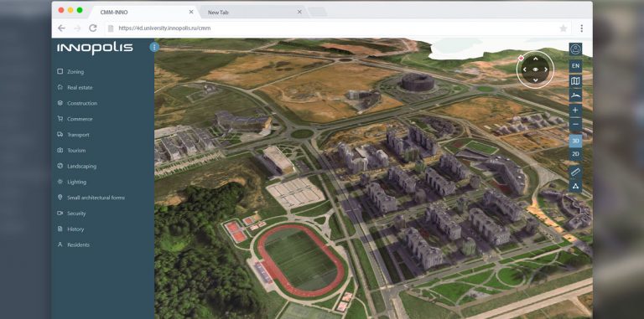Image resolution: width=644 pixels, height=319 pixels.
Task: Click the terrain relief icon
Action: [575, 95]
